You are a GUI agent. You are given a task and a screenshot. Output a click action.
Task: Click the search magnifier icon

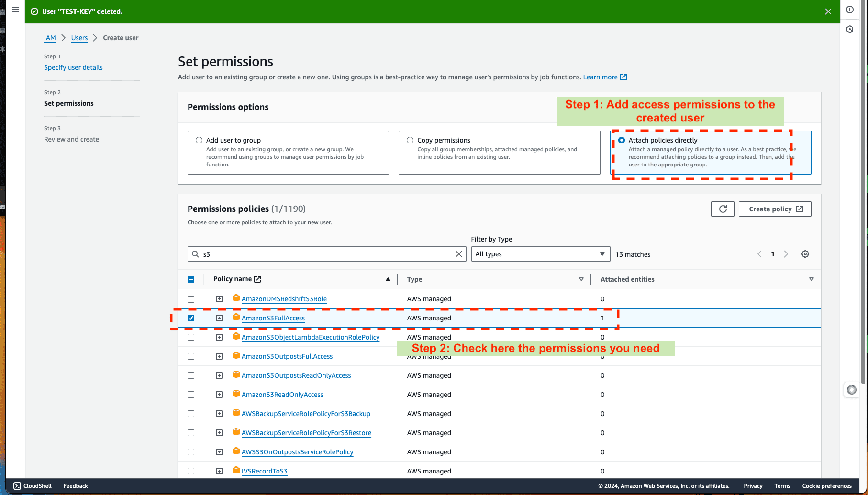click(195, 254)
